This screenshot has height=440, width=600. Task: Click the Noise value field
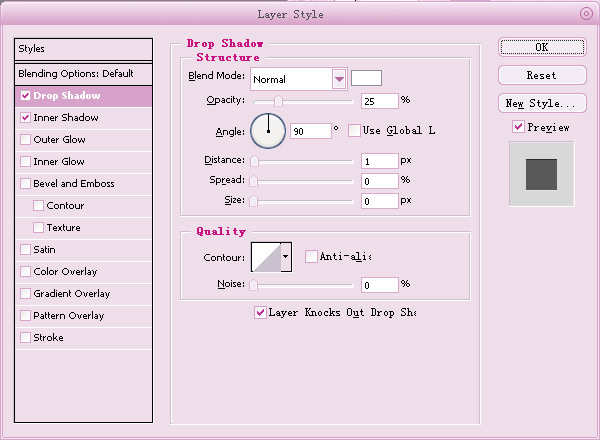380,285
